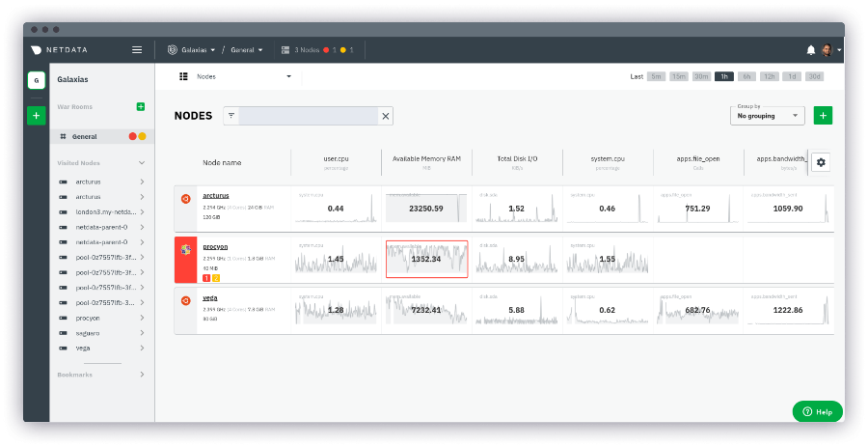
Task: Click the green add button beside the grouping dropdown
Action: tap(823, 116)
